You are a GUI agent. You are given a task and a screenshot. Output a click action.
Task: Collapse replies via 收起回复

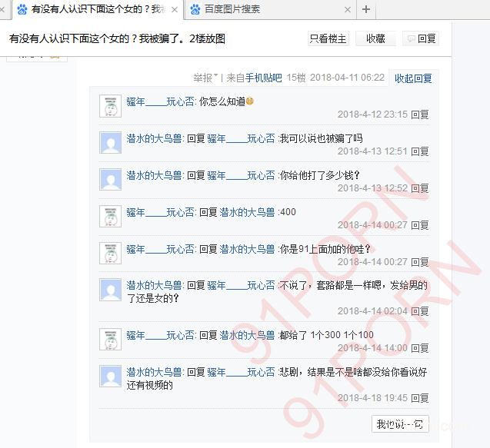[413, 78]
